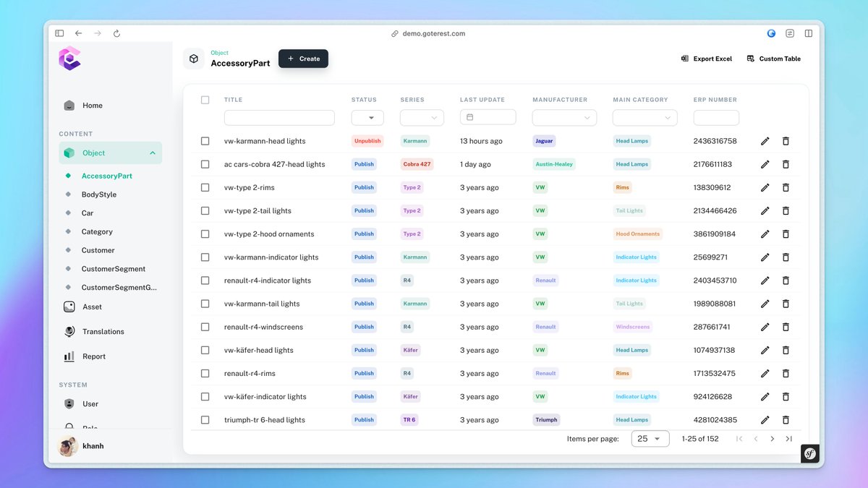Go to the next page of results
Image resolution: width=868 pixels, height=488 pixels.
point(772,438)
